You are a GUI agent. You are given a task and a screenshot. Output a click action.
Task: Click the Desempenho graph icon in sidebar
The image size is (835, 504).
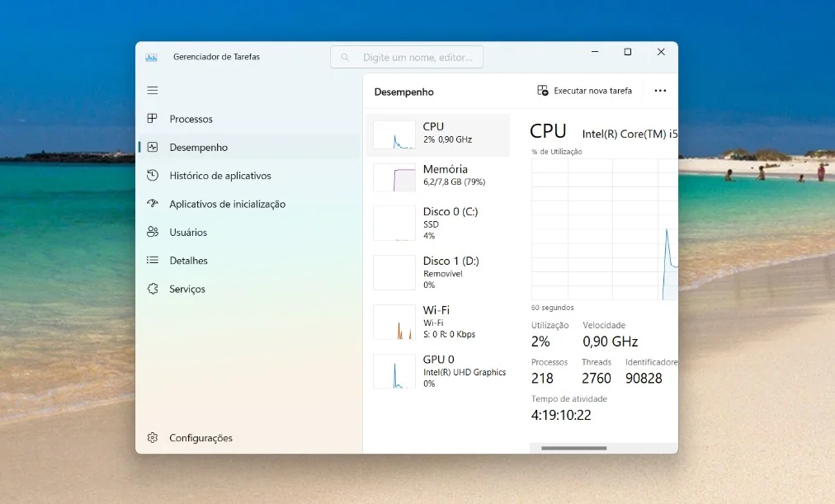coord(153,147)
